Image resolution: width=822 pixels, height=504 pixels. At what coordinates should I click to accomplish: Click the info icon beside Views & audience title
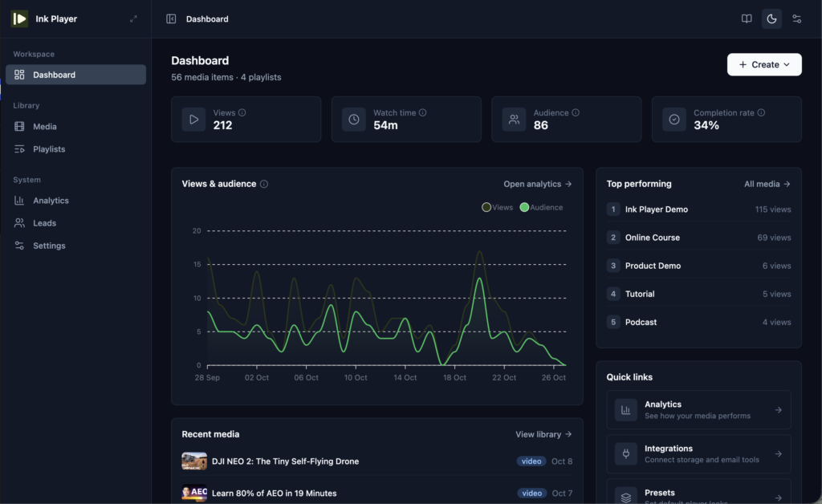pos(264,184)
